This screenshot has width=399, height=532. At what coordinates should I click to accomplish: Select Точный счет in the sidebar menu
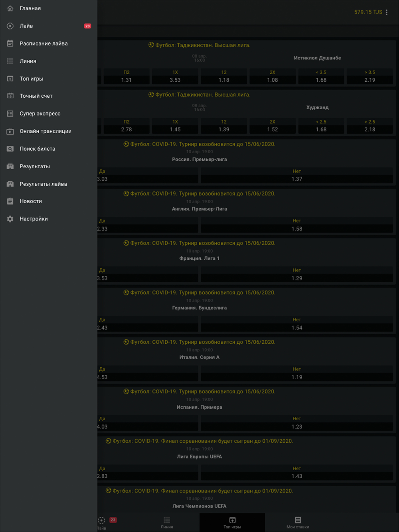[36, 96]
